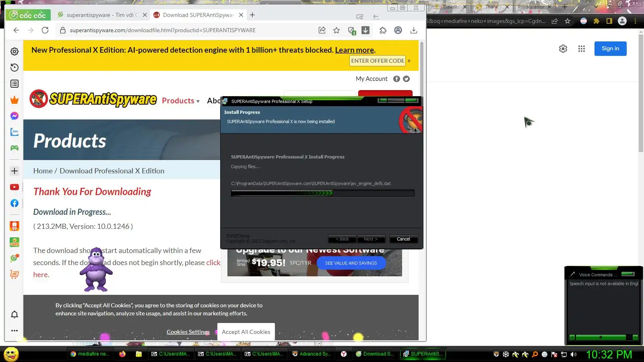Click the volume speaker tray icon
The height and width of the screenshot is (362, 644).
[x=574, y=354]
